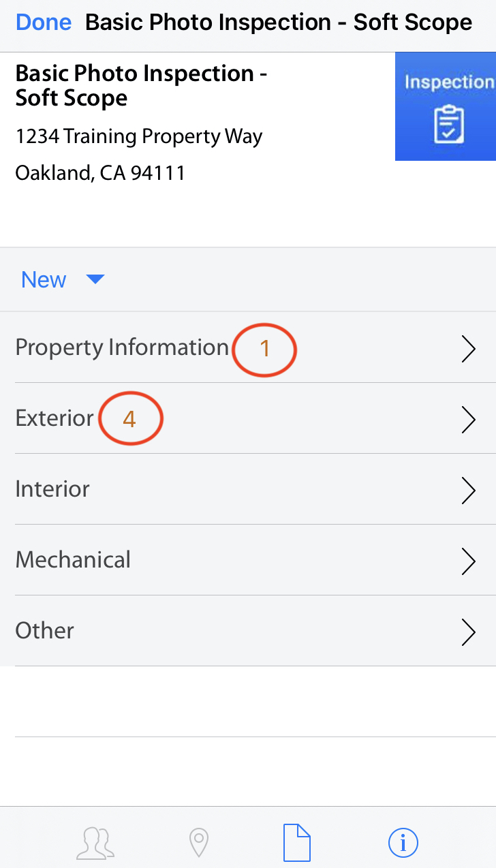This screenshot has height=868, width=496.
Task: Open the Mechanical section
Action: (x=73, y=560)
